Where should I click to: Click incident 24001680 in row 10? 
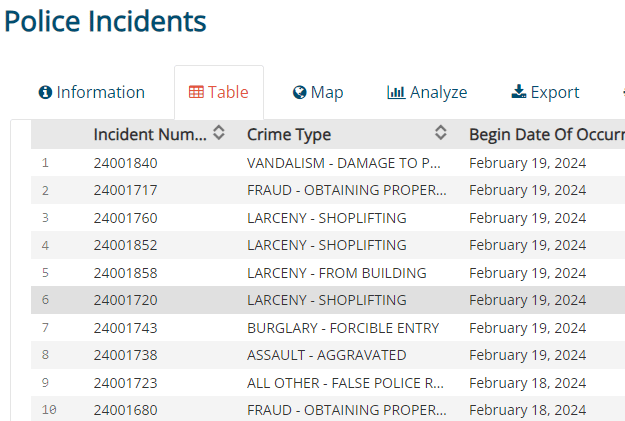125,410
